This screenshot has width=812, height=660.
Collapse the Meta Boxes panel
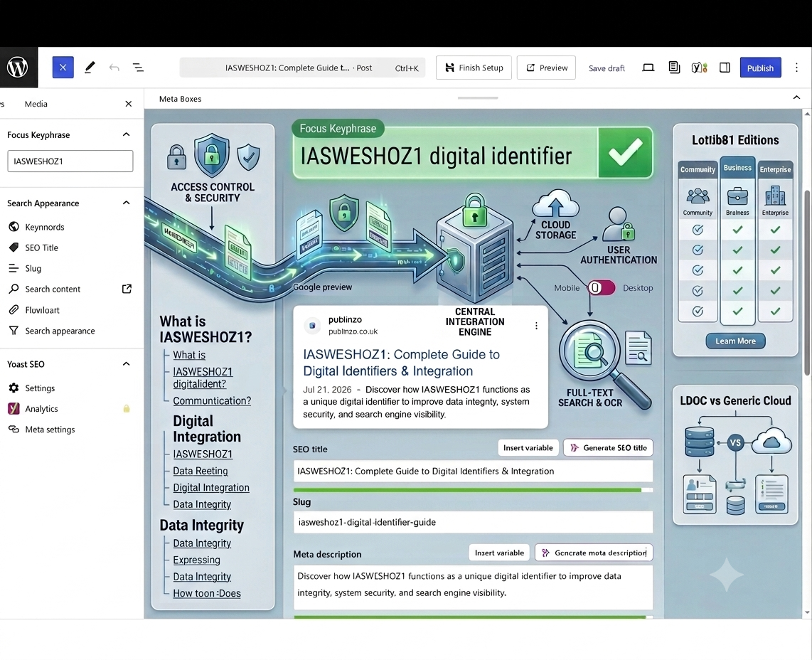point(796,98)
